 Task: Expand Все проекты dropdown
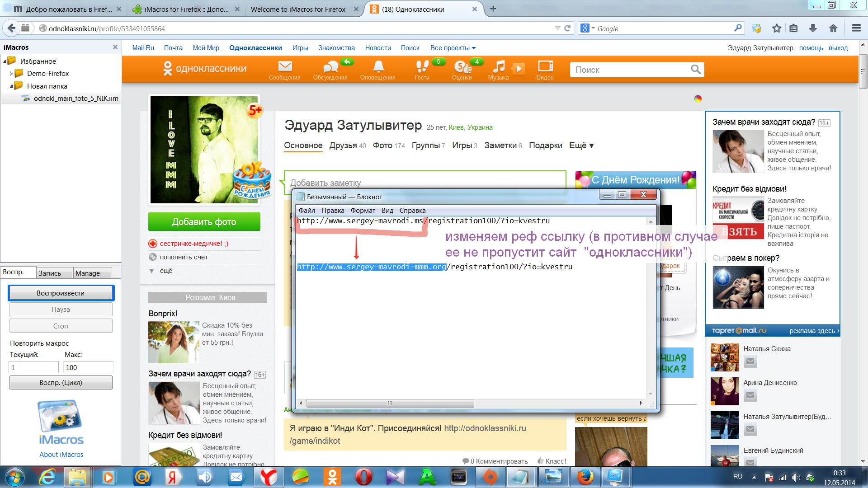coord(453,48)
